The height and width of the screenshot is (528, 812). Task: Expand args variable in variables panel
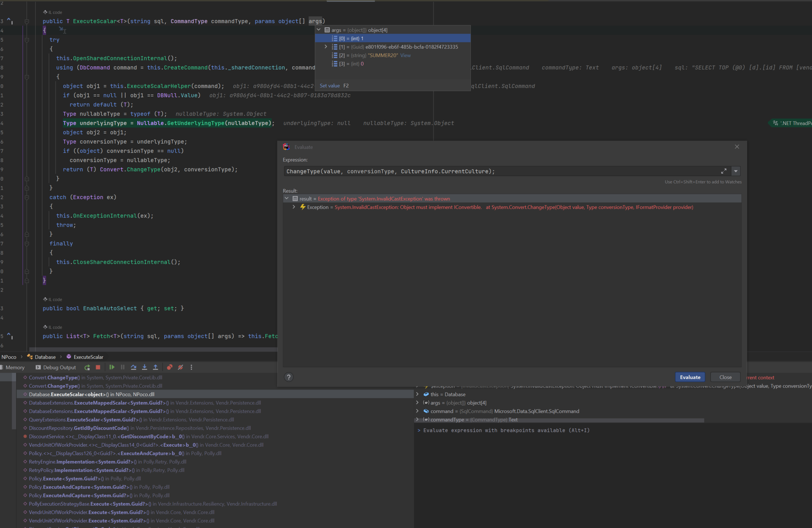coord(417,403)
